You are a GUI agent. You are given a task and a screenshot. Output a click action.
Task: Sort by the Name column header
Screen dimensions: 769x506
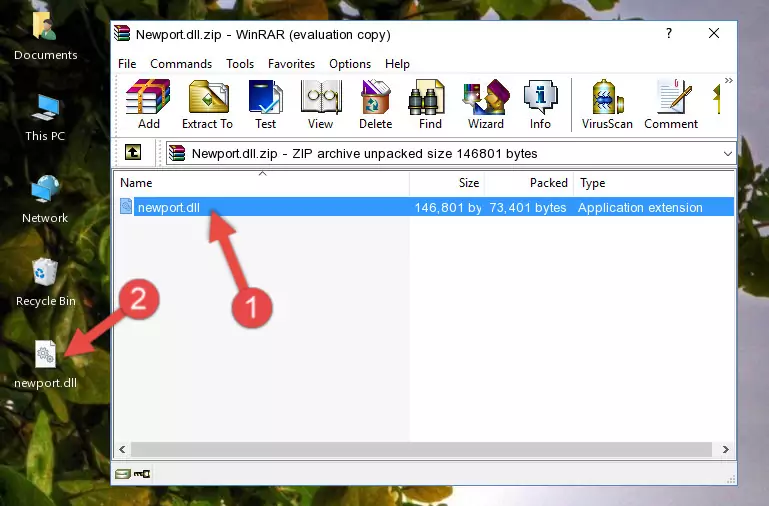click(262, 183)
